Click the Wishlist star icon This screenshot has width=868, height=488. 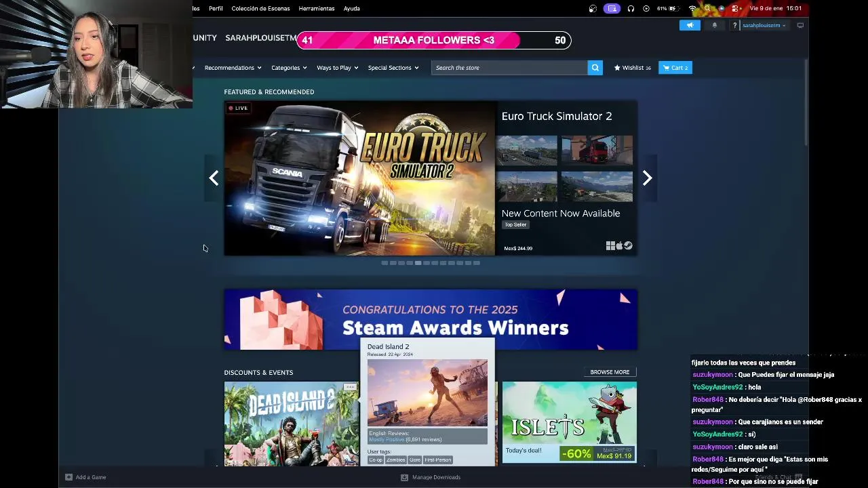(x=617, y=68)
